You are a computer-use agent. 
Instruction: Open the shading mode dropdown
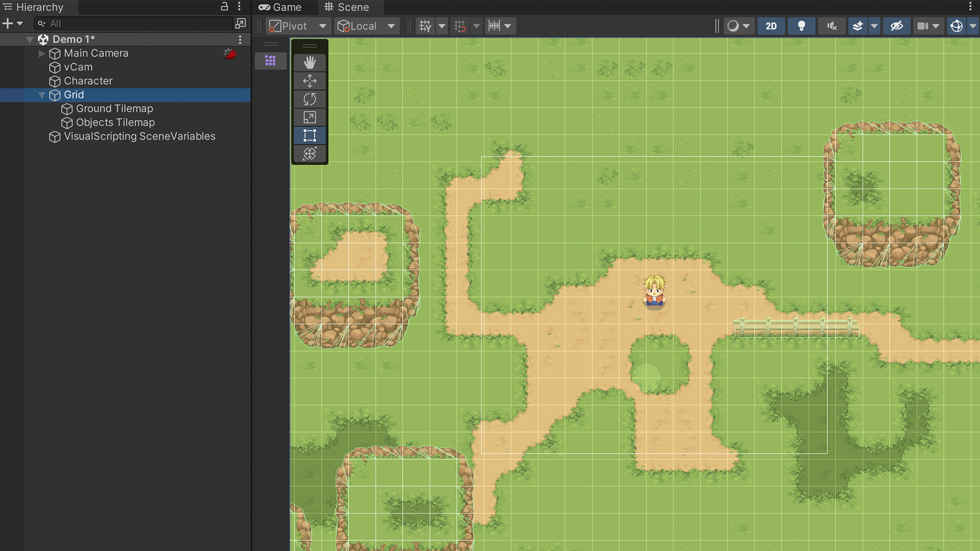coord(739,26)
